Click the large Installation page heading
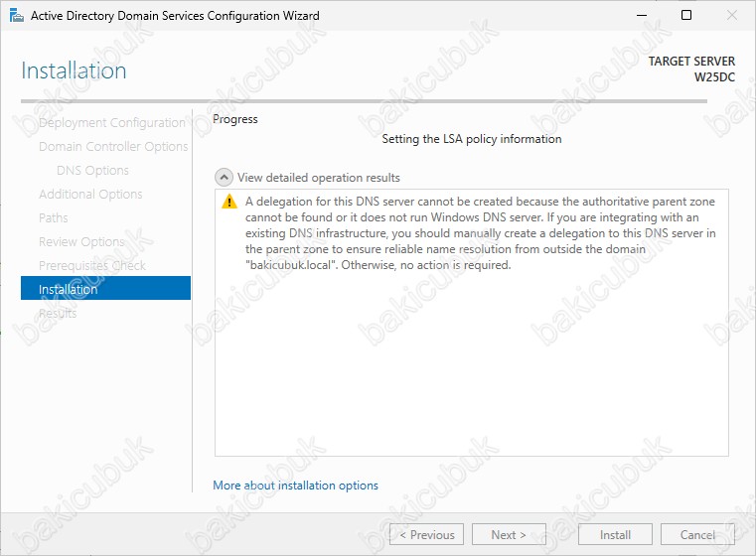The height and width of the screenshot is (556, 756). 74,70
